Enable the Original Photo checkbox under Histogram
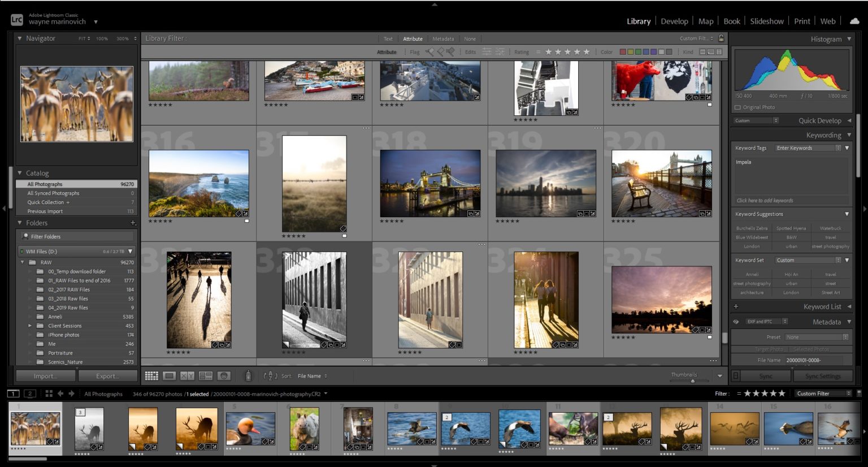Viewport: 868px width, 467px height. tap(737, 107)
